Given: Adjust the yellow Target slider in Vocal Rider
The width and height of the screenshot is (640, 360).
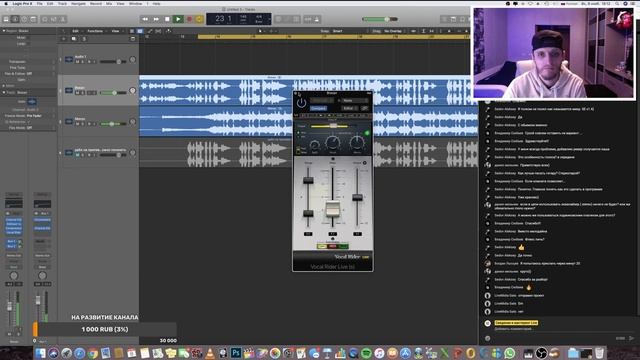Looking at the screenshot, I should [x=333, y=126].
